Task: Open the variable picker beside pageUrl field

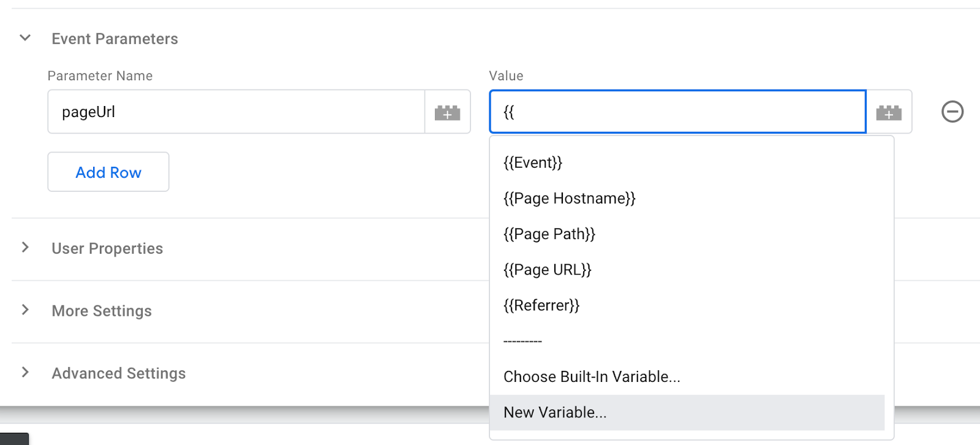Action: click(x=448, y=112)
